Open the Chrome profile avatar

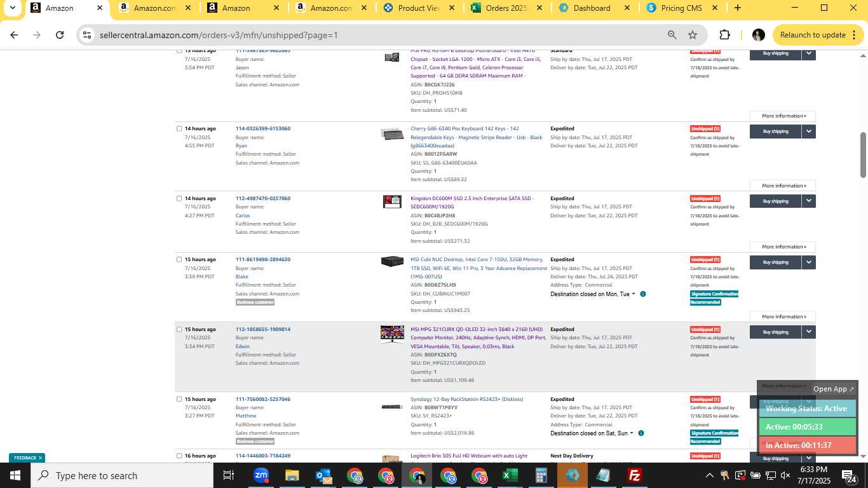click(x=758, y=35)
